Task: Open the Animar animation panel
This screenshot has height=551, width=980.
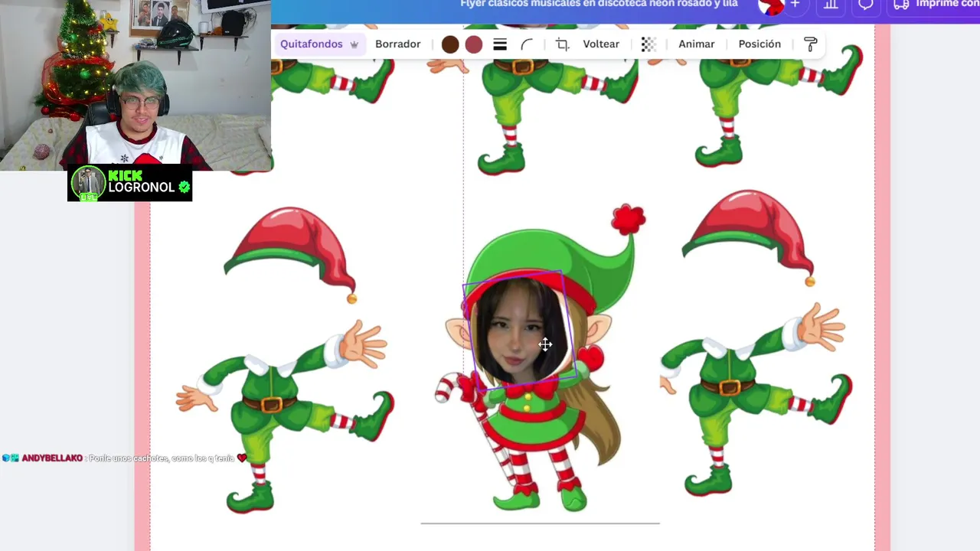Action: pyautogui.click(x=696, y=44)
